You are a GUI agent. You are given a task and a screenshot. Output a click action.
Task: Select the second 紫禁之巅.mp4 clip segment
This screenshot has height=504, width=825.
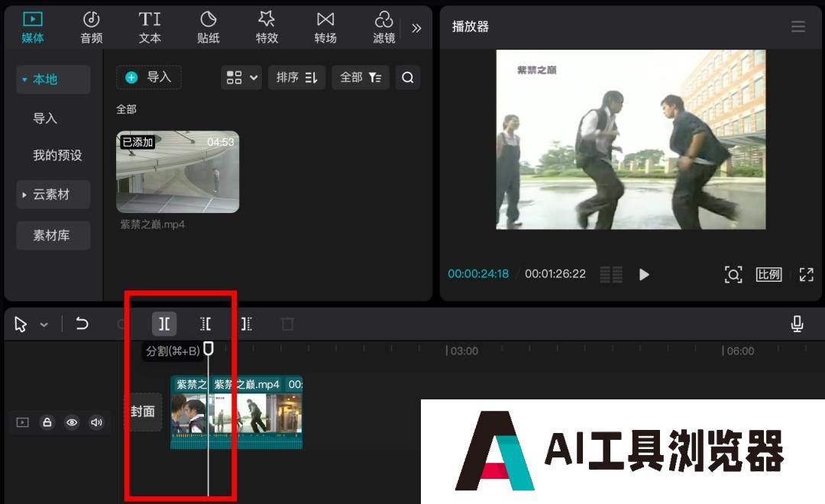point(256,412)
